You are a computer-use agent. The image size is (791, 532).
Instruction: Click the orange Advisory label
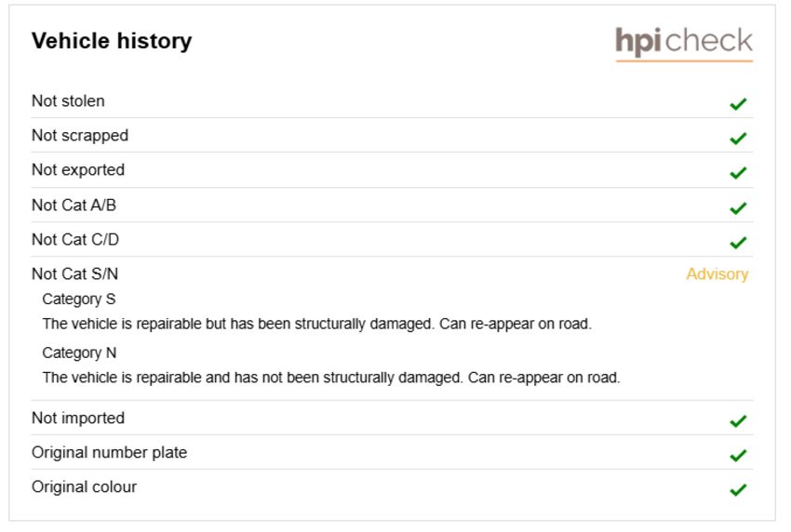(x=717, y=274)
